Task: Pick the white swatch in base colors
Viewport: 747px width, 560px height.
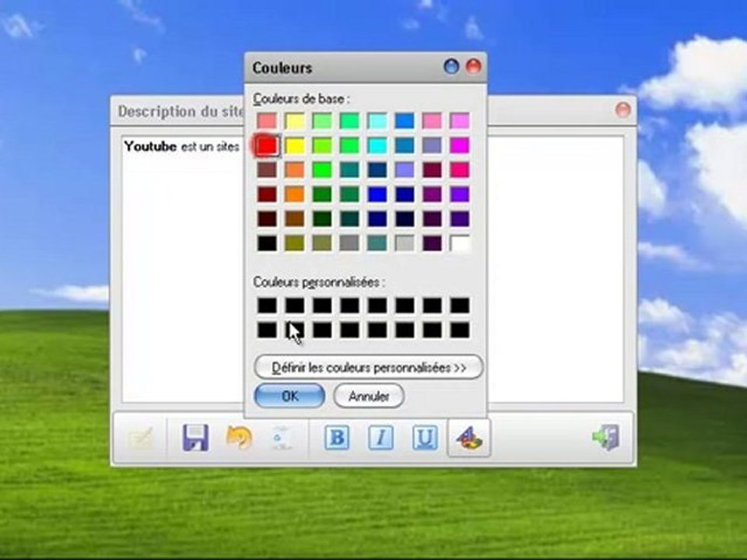Action: tap(460, 243)
